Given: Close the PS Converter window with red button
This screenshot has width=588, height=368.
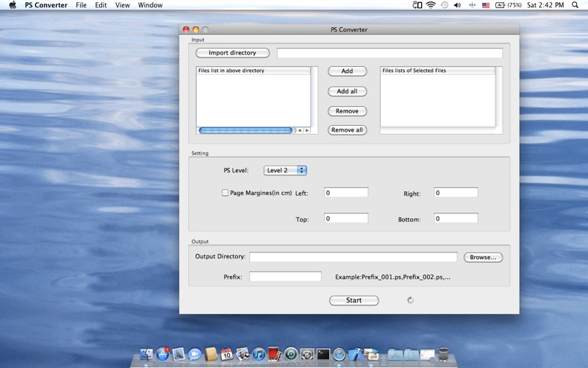Looking at the screenshot, I should pos(186,29).
